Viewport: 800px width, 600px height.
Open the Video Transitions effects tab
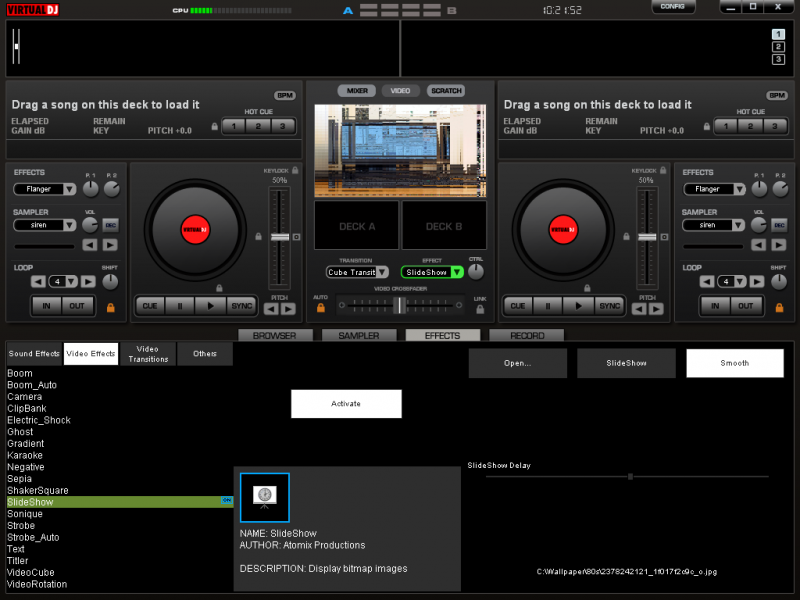tap(148, 353)
